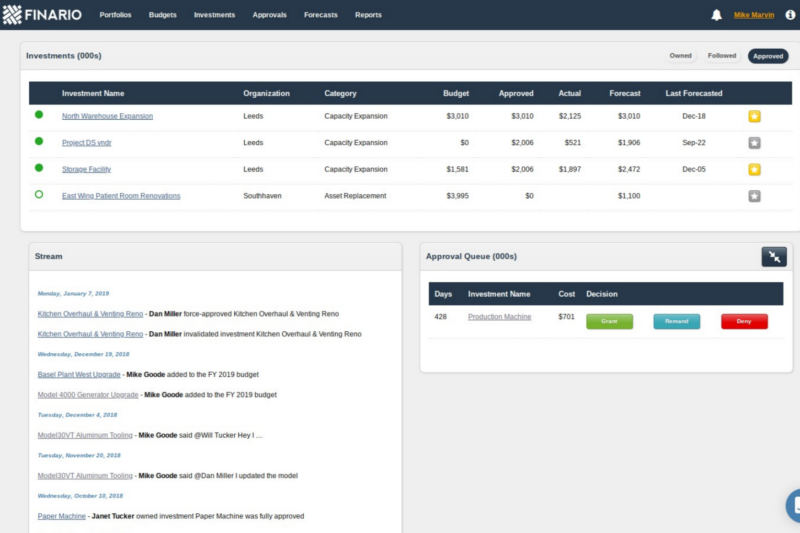
Task: Sort by Last Forecasted column
Action: 693,93
